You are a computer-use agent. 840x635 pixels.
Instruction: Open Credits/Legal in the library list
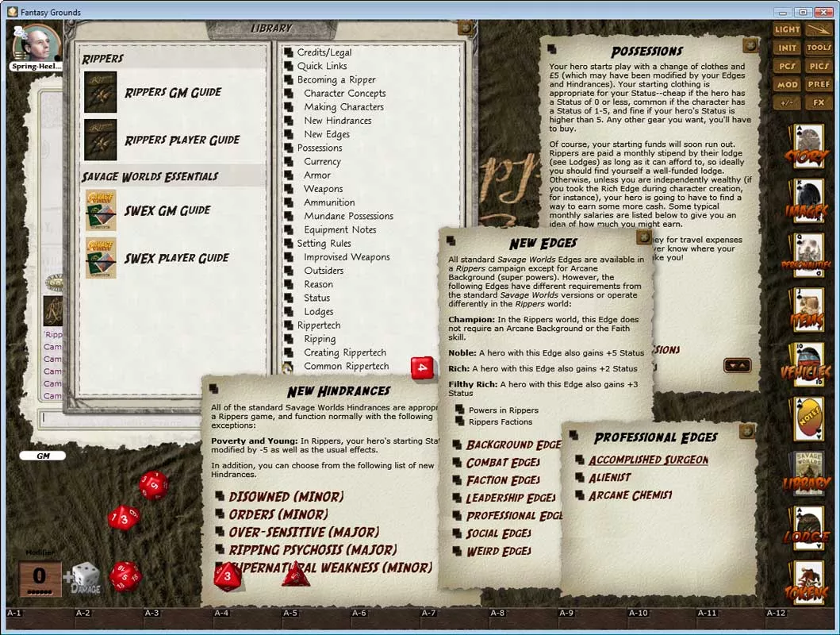point(324,52)
